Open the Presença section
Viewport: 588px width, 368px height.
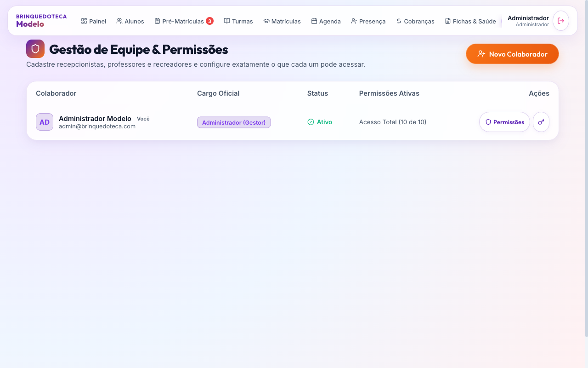(x=368, y=21)
